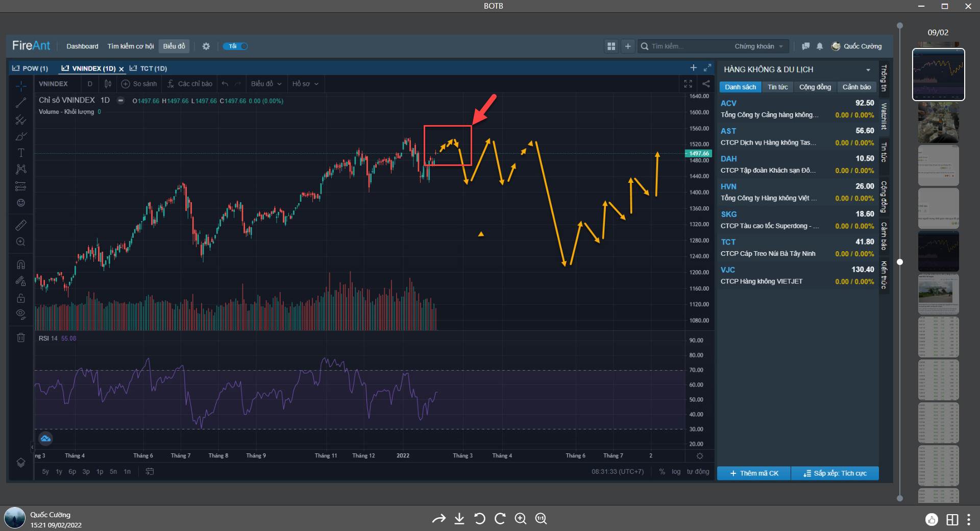Image resolution: width=980 pixels, height=531 pixels.
Task: Select the chart pattern tool
Action: pyautogui.click(x=20, y=169)
